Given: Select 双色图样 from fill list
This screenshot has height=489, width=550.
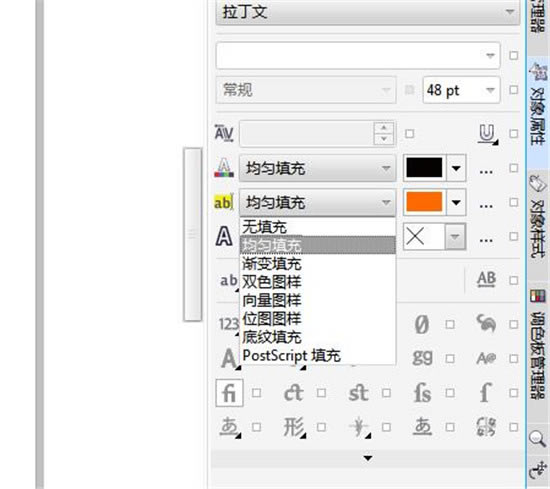Looking at the screenshot, I should pos(318,282).
